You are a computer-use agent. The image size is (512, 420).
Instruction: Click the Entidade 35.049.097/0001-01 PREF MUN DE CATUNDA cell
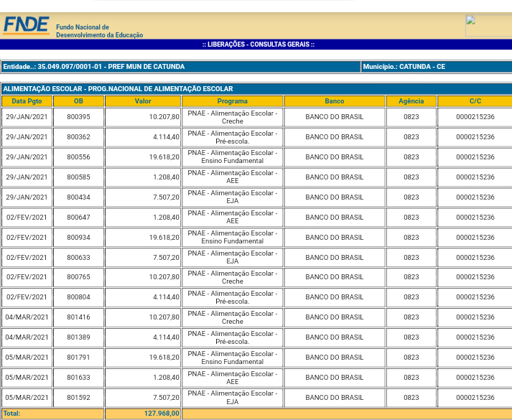pos(180,67)
